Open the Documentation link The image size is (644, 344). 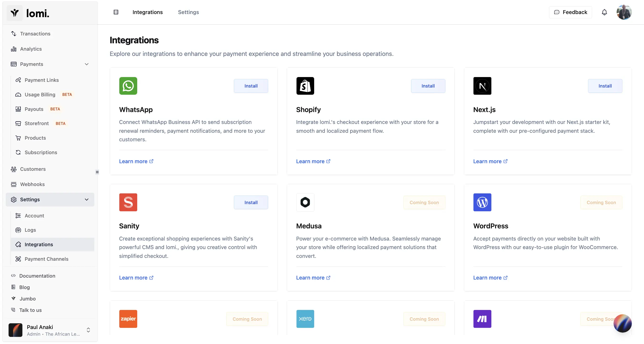tap(33, 276)
